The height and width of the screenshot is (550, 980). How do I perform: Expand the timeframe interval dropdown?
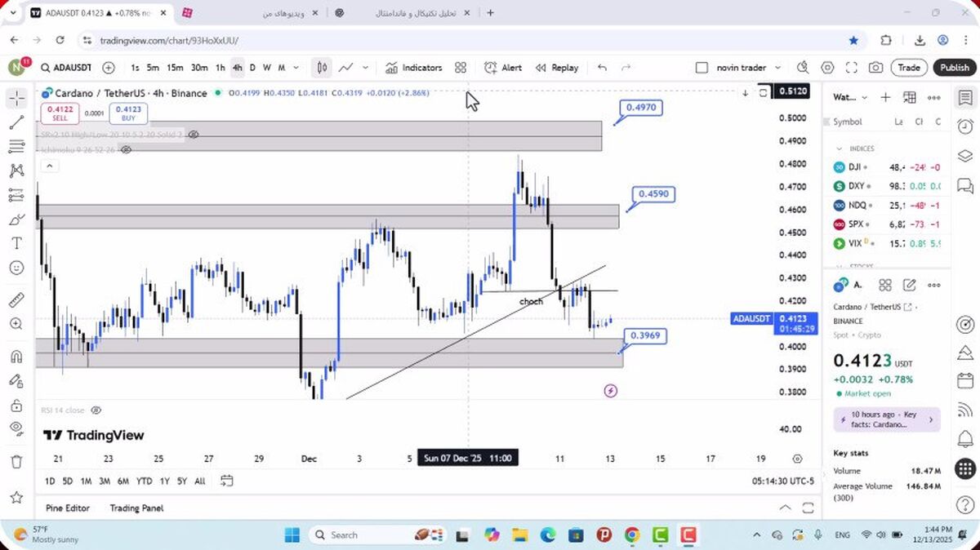click(x=296, y=68)
